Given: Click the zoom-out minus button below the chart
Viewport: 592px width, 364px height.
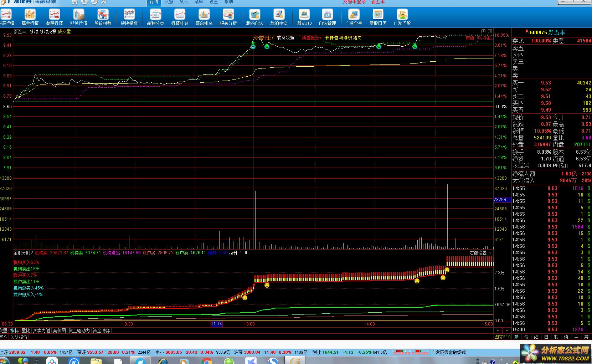Looking at the screenshot, I should 507,330.
